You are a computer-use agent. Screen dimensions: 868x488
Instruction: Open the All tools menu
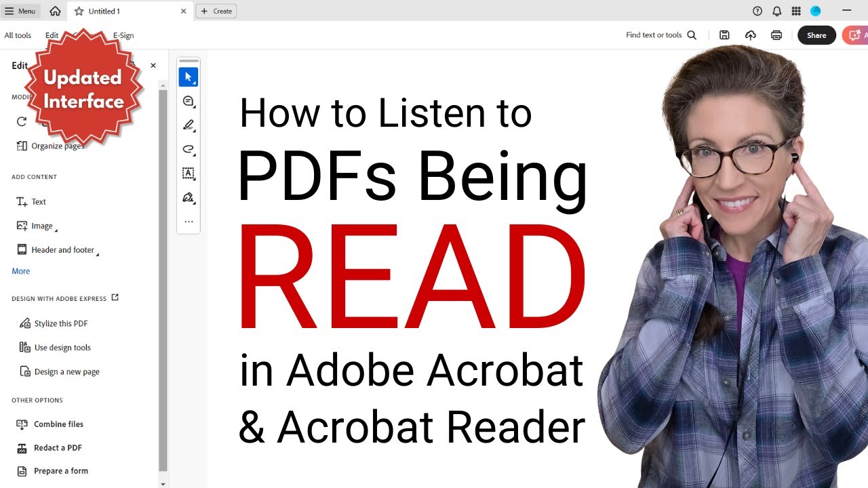(18, 35)
